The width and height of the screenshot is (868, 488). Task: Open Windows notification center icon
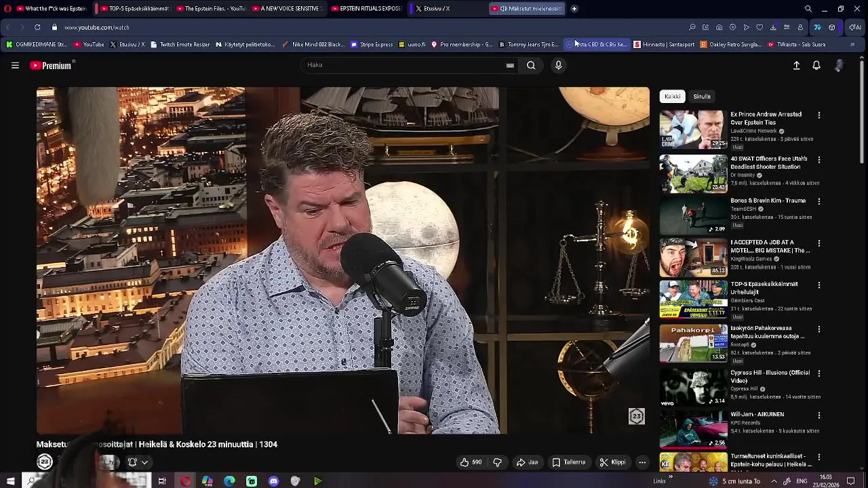pos(850,481)
